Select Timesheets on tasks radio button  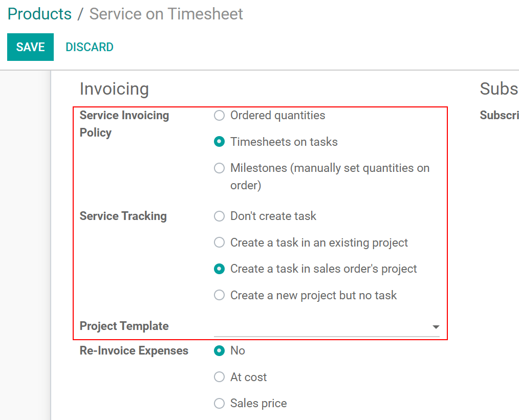click(220, 142)
